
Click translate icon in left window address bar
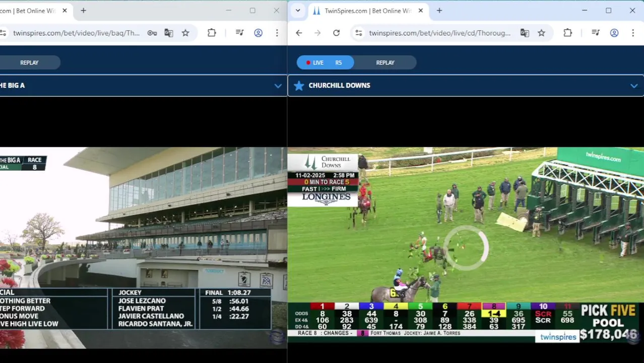168,33
